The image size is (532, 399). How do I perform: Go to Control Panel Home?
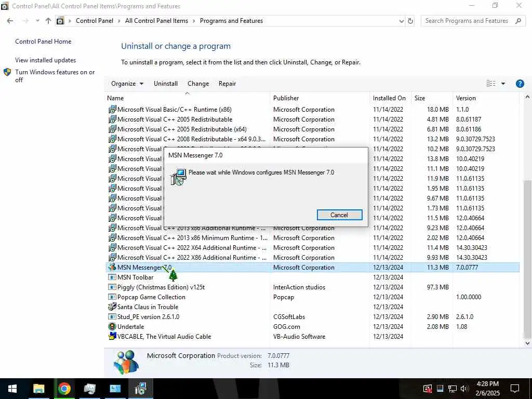click(43, 42)
